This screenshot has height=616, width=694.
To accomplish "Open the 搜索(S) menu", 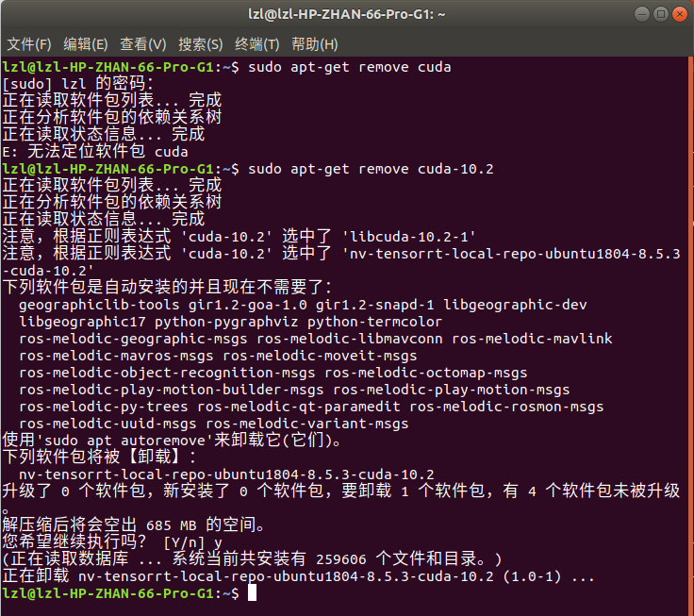I will pyautogui.click(x=201, y=44).
